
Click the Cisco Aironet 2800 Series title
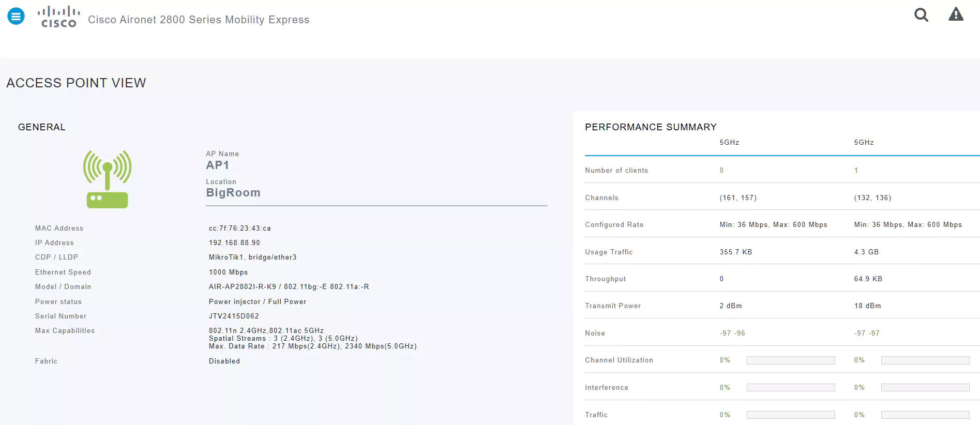point(199,20)
